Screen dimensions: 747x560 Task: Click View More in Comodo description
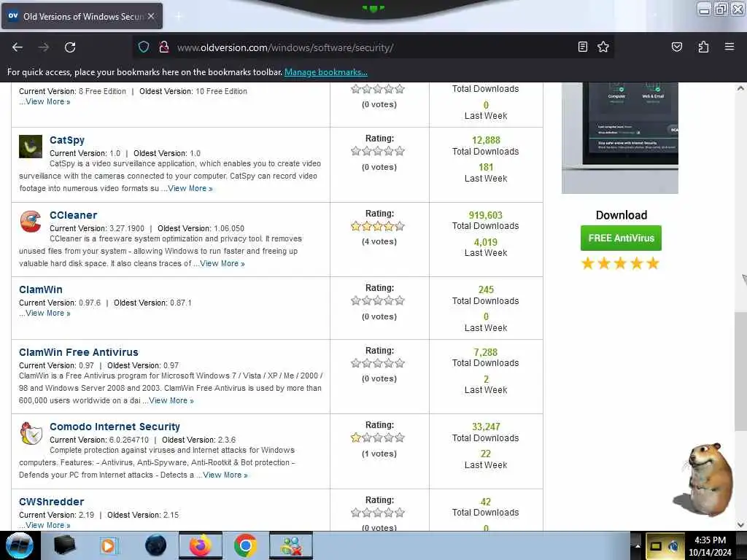point(225,475)
